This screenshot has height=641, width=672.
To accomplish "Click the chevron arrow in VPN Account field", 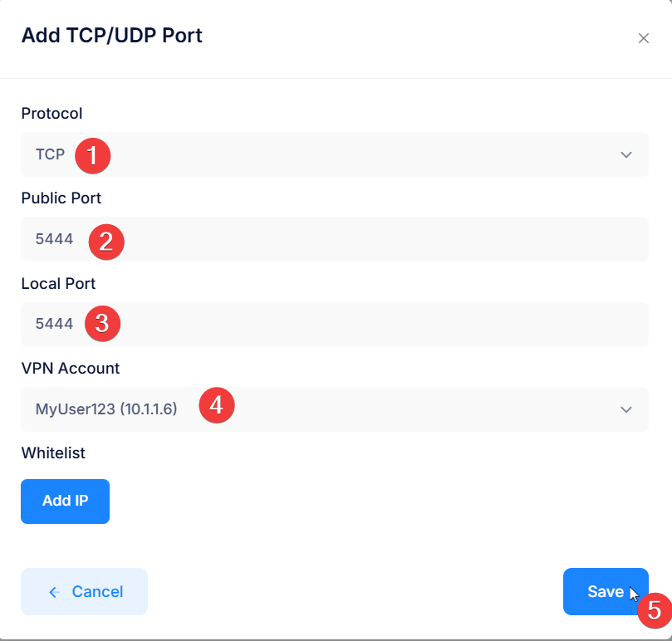I will point(626,409).
